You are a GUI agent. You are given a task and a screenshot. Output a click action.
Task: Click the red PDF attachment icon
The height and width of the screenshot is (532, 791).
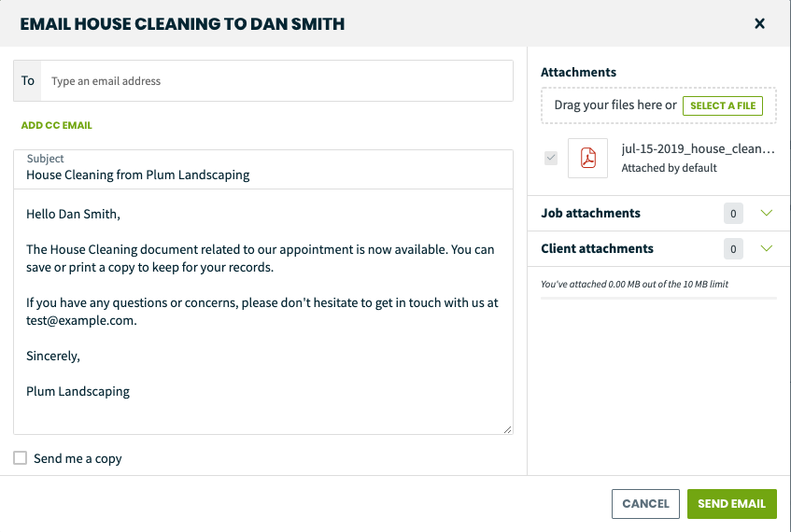(x=587, y=158)
